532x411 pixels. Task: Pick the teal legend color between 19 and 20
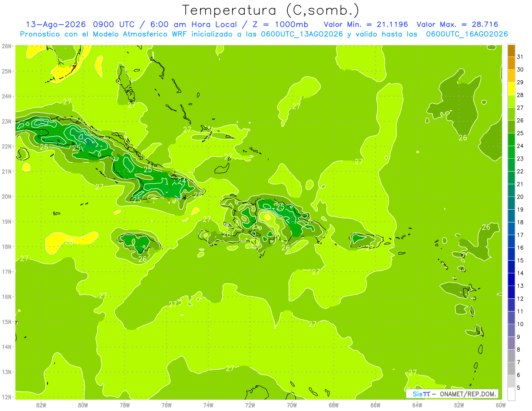[x=511, y=203]
